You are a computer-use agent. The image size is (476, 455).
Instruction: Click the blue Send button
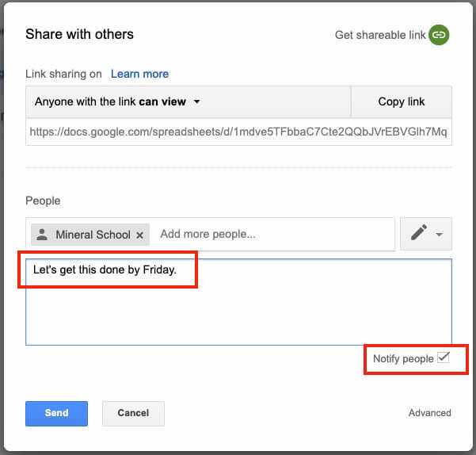[56, 413]
